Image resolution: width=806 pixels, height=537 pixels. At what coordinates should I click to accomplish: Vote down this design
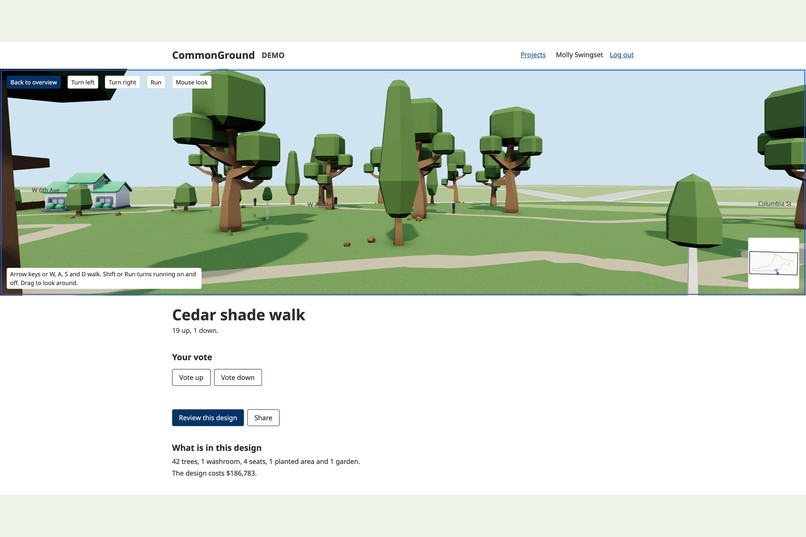[x=237, y=377]
